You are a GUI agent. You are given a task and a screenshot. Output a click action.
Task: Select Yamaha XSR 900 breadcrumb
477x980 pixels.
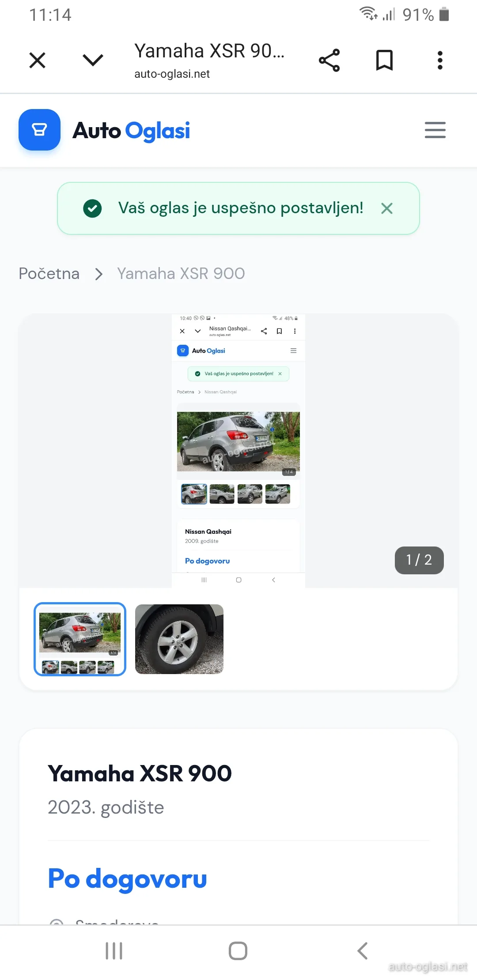pyautogui.click(x=181, y=274)
